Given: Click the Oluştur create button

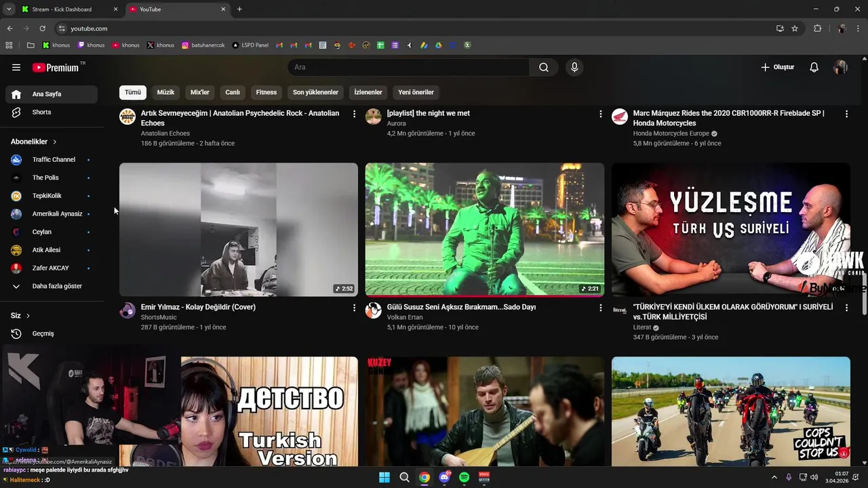Looking at the screenshot, I should point(777,67).
